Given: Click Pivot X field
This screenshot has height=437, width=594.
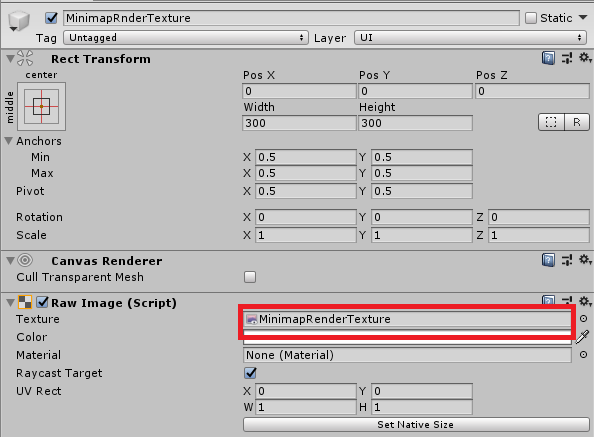Looking at the screenshot, I should click(306, 191).
